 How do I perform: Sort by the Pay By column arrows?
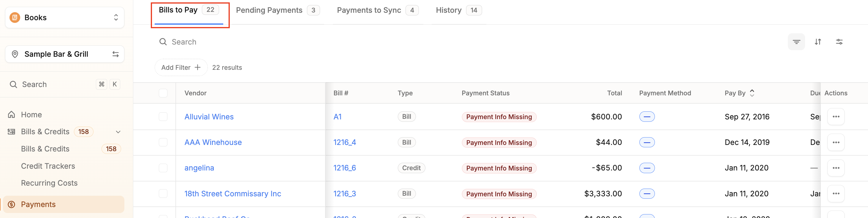point(752,93)
